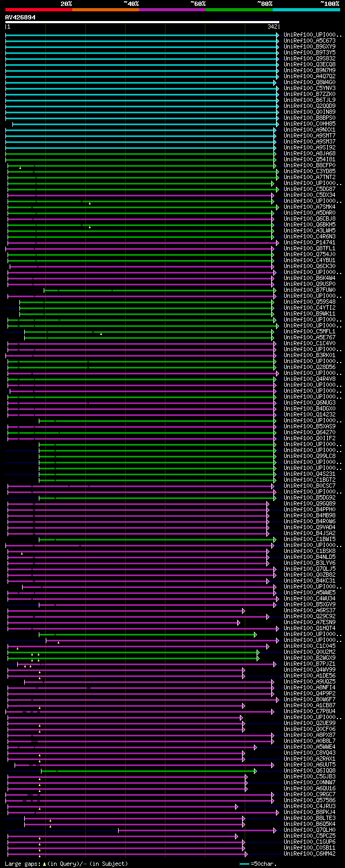Select the UniRef100_Q3ECQ8 label
The height and width of the screenshot is (868, 345).
click(309, 64)
